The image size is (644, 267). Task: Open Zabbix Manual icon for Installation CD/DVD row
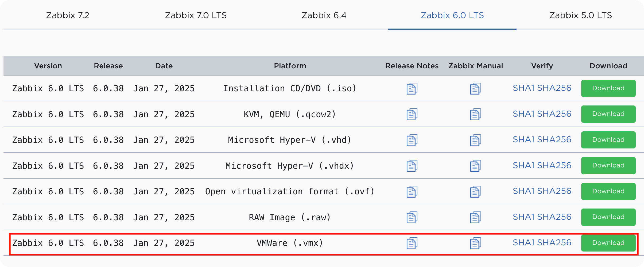coord(475,89)
